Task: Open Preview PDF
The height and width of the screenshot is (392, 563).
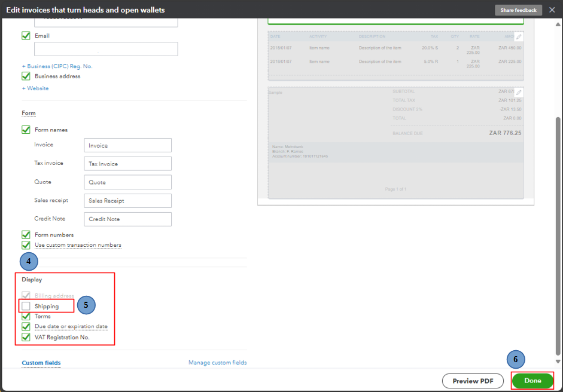Action: (x=473, y=381)
